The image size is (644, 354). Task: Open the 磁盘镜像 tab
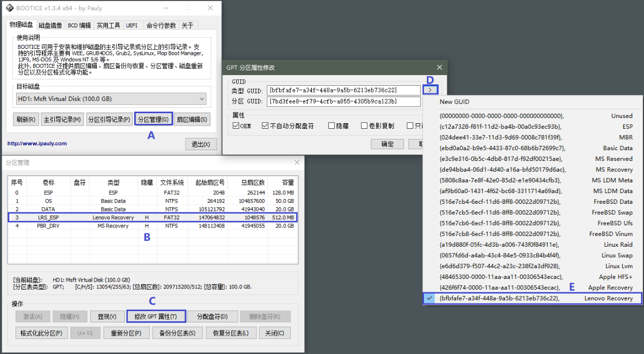coord(50,25)
